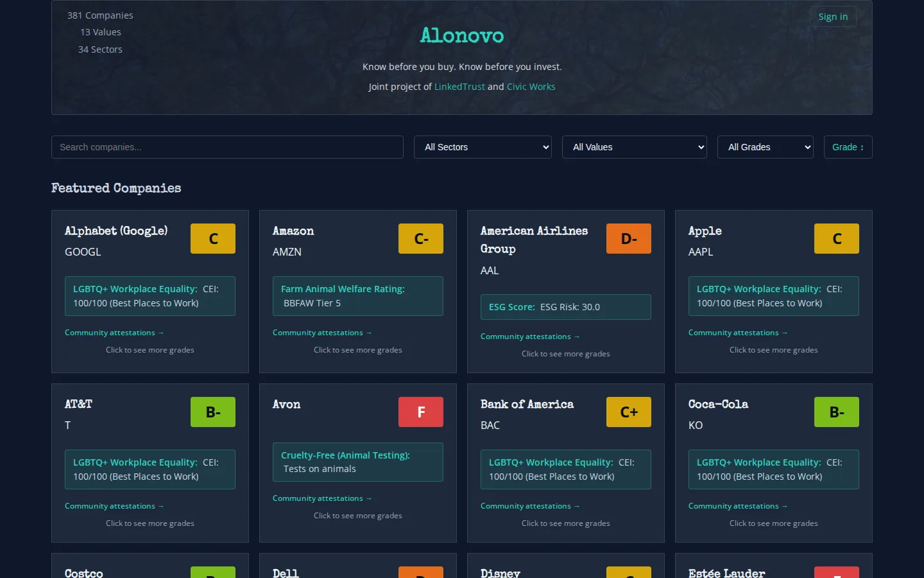Open the LinkedTrust link
The height and width of the screenshot is (578, 924).
pyautogui.click(x=459, y=87)
